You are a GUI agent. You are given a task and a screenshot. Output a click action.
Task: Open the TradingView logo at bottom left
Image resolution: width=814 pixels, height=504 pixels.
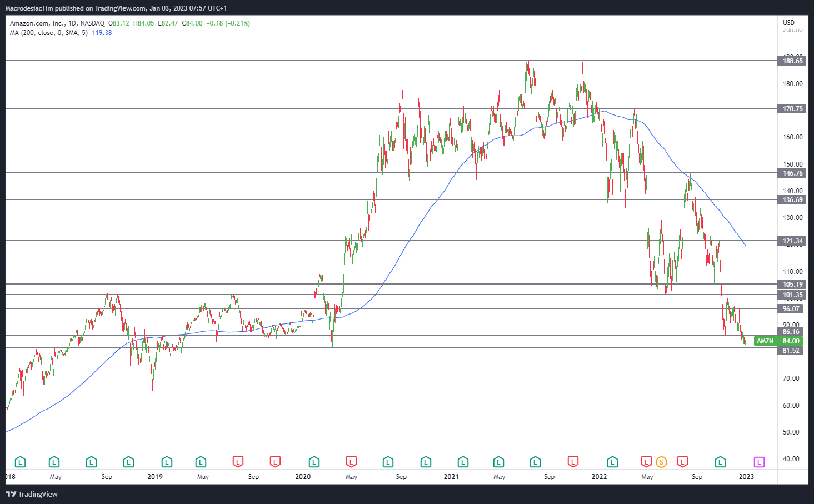pos(32,494)
